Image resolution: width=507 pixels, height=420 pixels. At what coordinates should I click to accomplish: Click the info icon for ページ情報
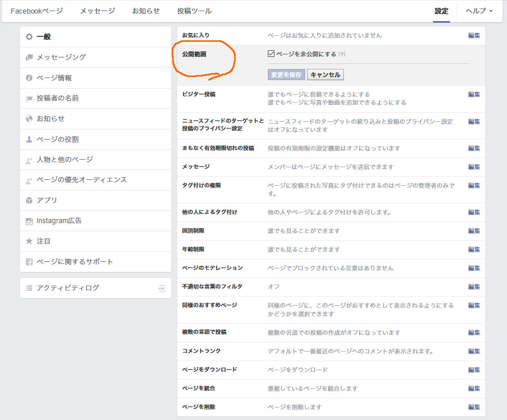coord(29,78)
